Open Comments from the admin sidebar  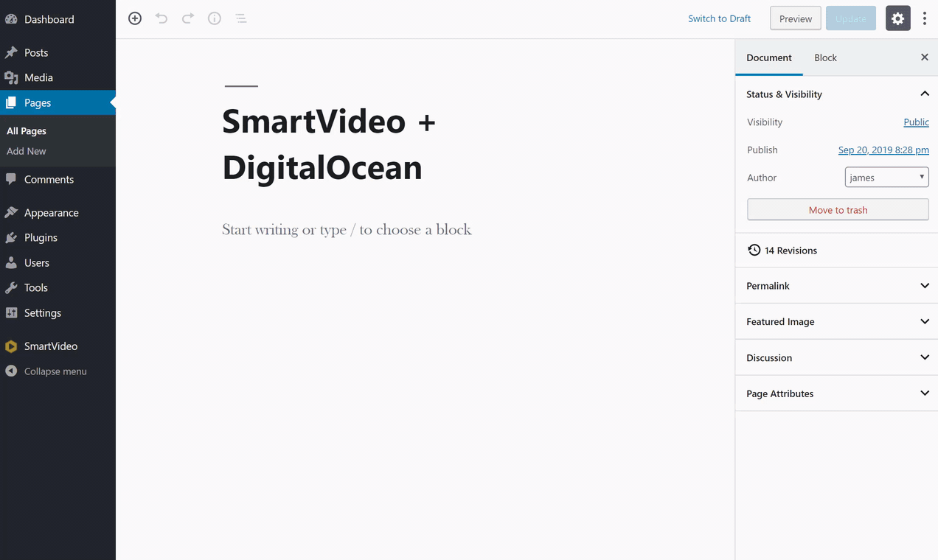(x=49, y=179)
